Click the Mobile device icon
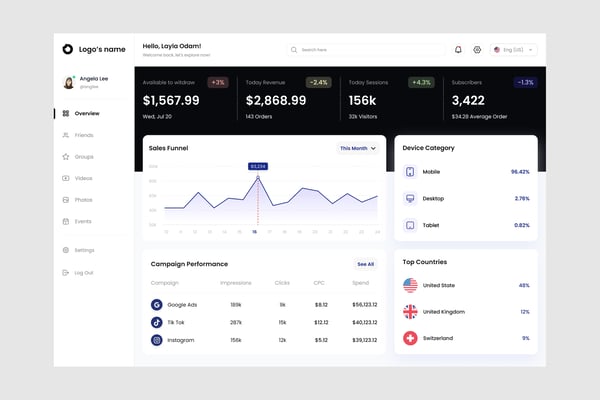600x400 pixels. 410,171
